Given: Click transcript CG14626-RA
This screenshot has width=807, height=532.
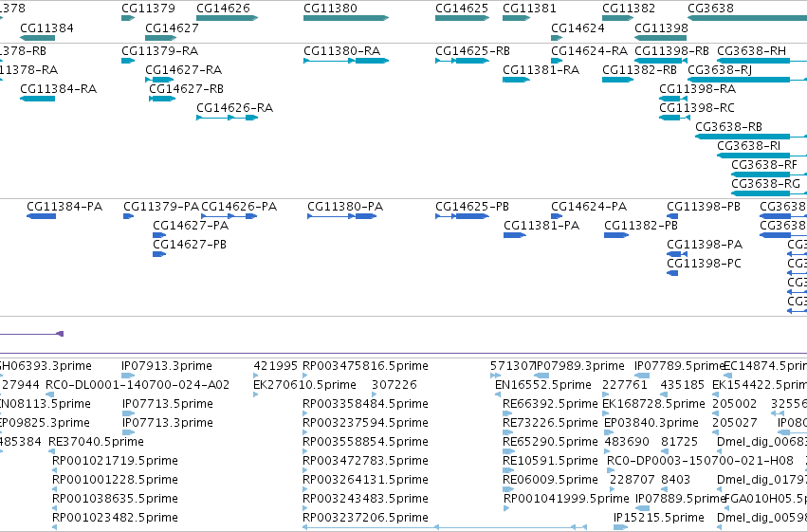Looking at the screenshot, I should [x=234, y=108].
